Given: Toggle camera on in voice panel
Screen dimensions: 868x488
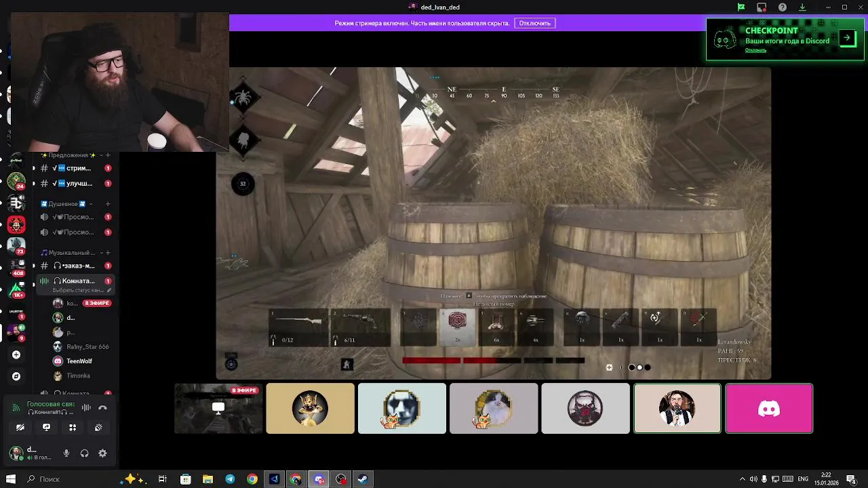Looking at the screenshot, I should point(20,428).
